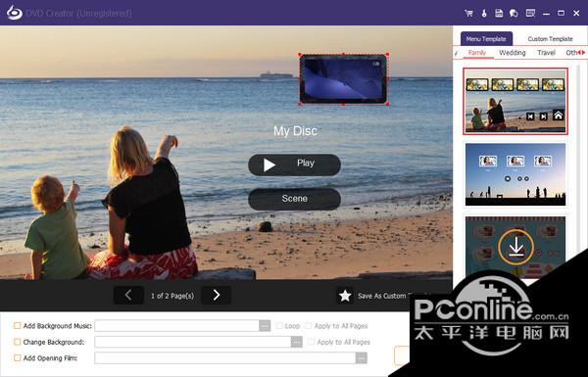The width and height of the screenshot is (588, 377).
Task: Browse for background music file
Action: pyautogui.click(x=265, y=326)
